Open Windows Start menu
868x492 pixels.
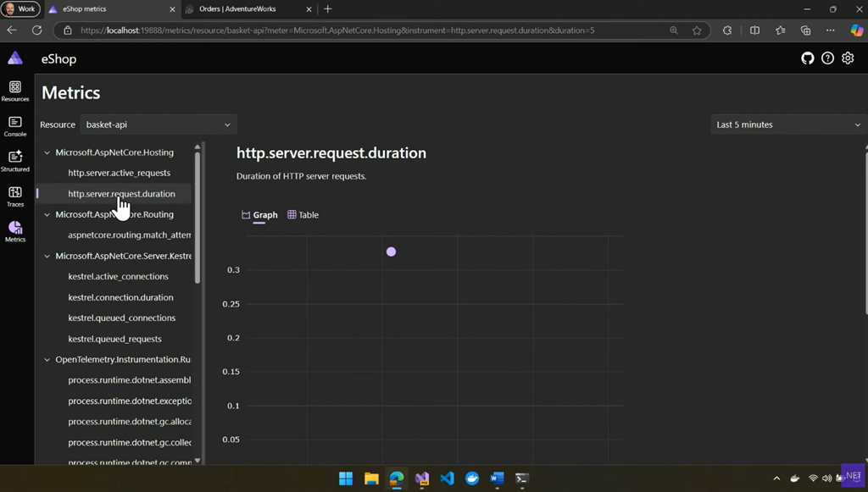[346, 478]
